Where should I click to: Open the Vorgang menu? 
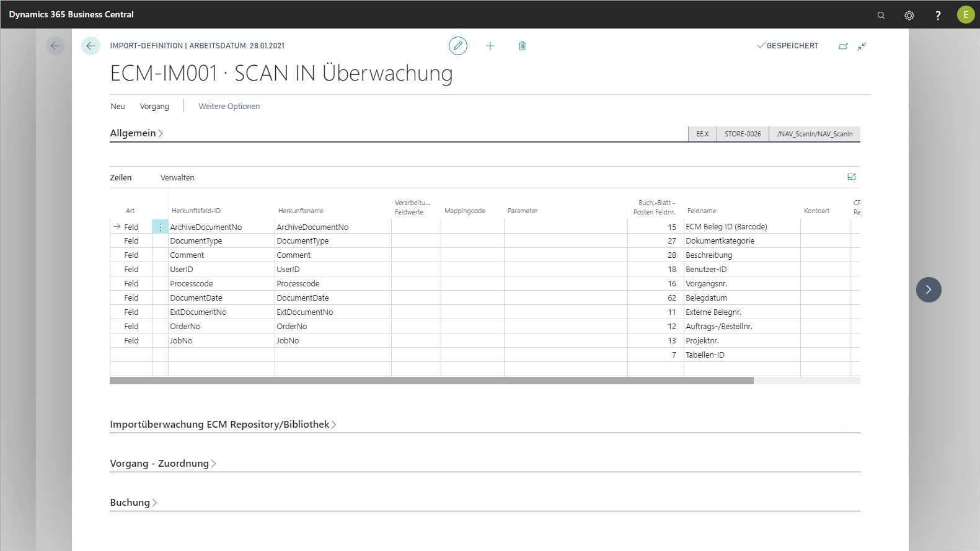click(x=154, y=107)
